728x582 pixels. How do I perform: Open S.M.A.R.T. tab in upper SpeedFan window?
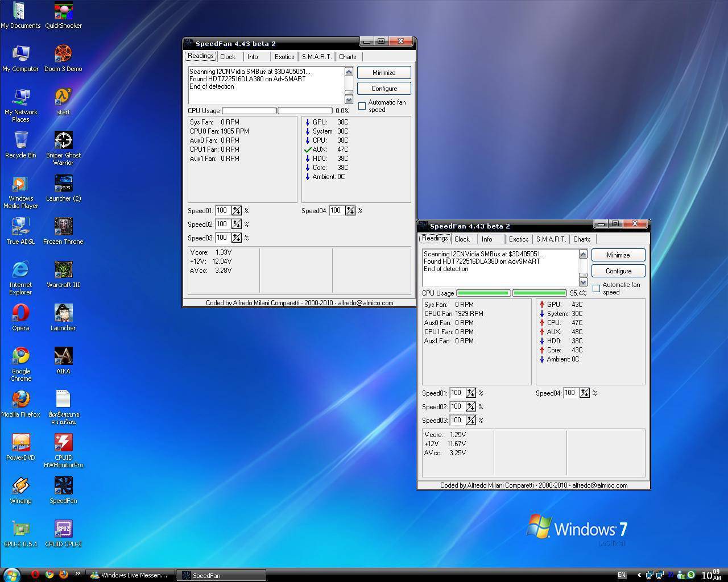pos(317,57)
